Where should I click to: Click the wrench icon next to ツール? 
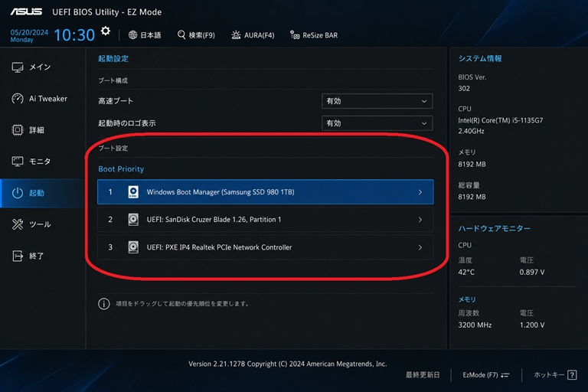18,224
